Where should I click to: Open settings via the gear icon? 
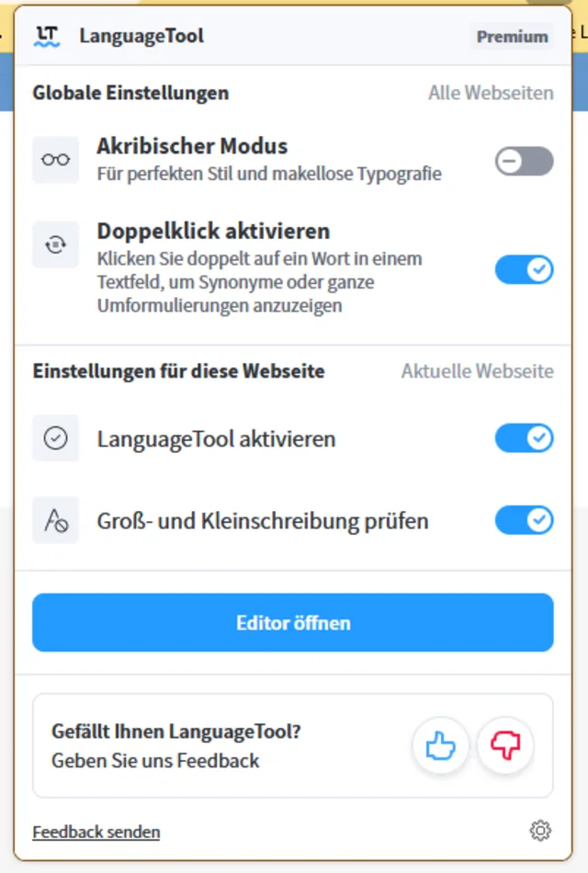540,832
